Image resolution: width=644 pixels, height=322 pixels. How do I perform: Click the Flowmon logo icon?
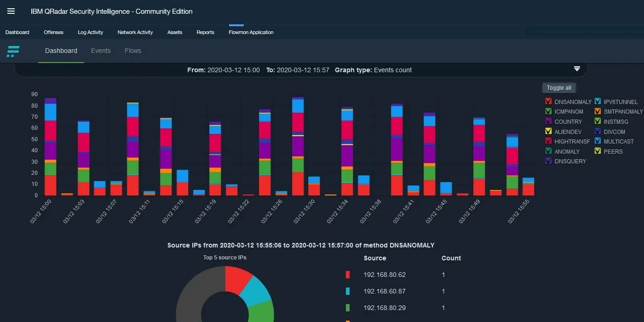pos(13,51)
